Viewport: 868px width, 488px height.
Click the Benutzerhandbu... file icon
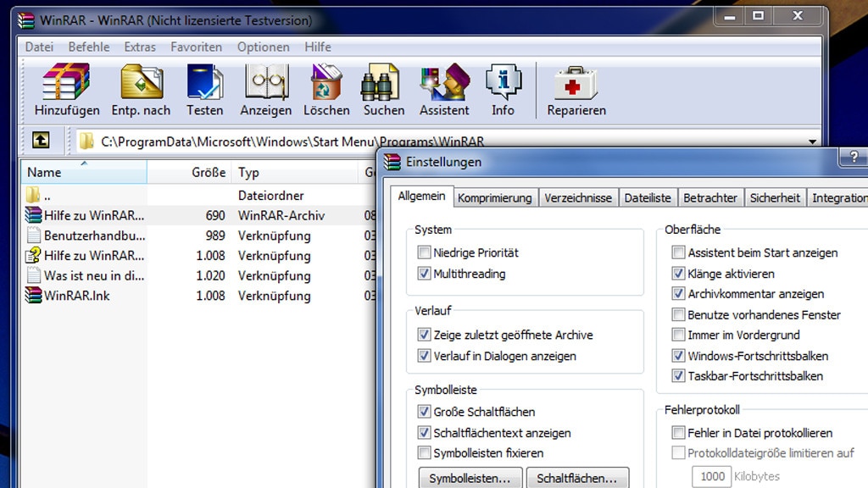(33, 236)
